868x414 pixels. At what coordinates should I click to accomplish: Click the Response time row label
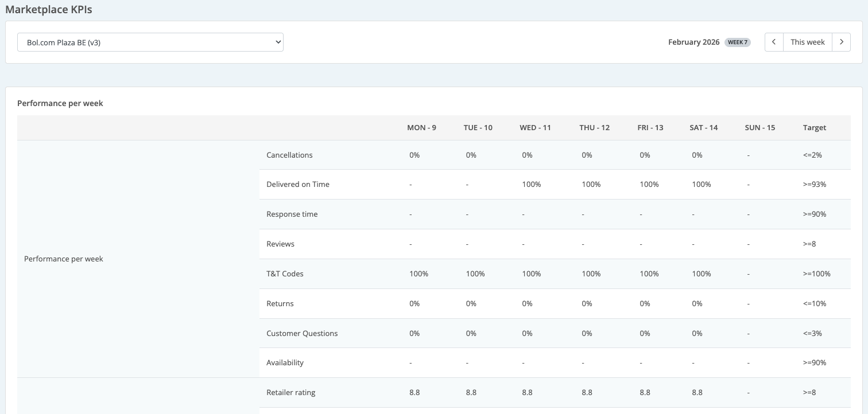tap(292, 214)
